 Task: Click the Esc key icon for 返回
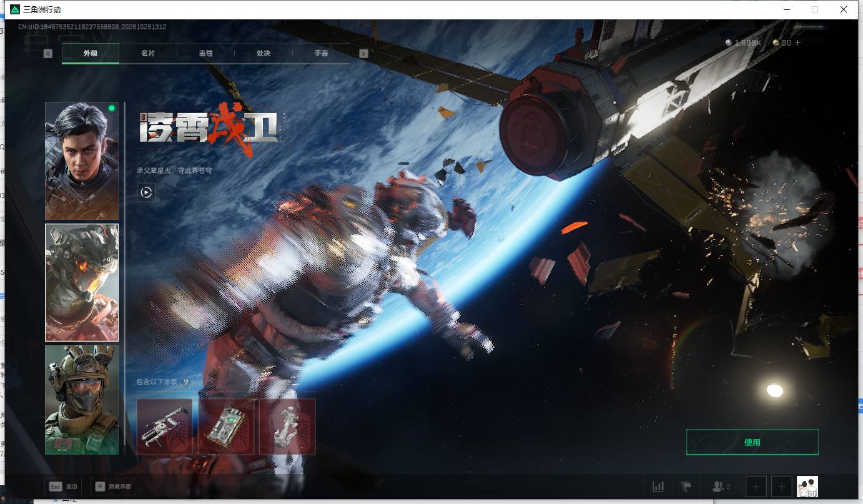[x=56, y=487]
